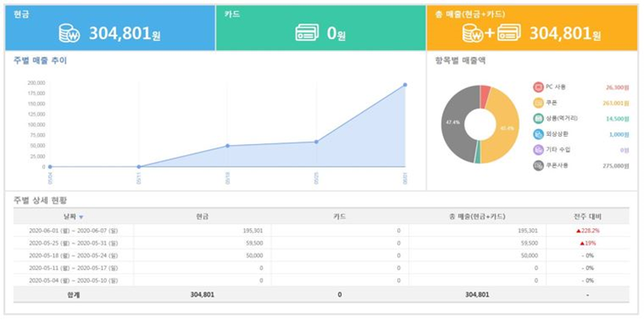
Task: Click the yellow 쿠폰 donut segment
Action: coord(507,127)
